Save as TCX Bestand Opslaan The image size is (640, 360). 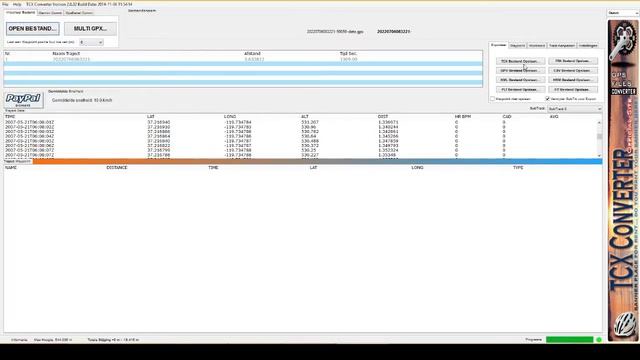[x=520, y=61]
